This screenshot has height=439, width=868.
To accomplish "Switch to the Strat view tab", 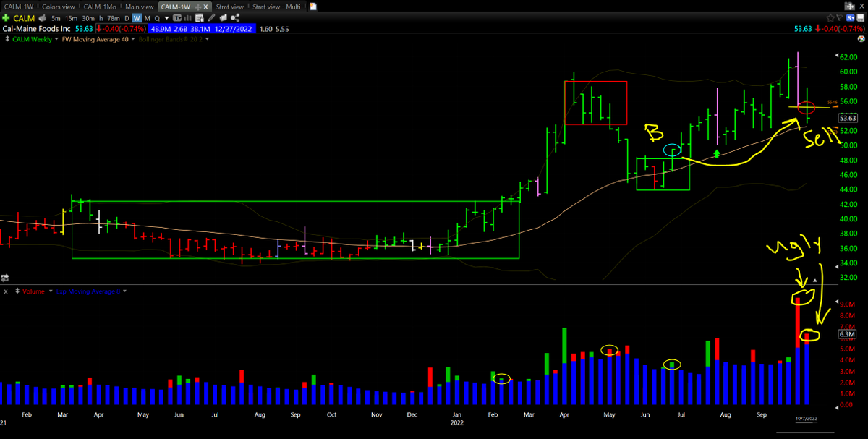I will (x=230, y=7).
